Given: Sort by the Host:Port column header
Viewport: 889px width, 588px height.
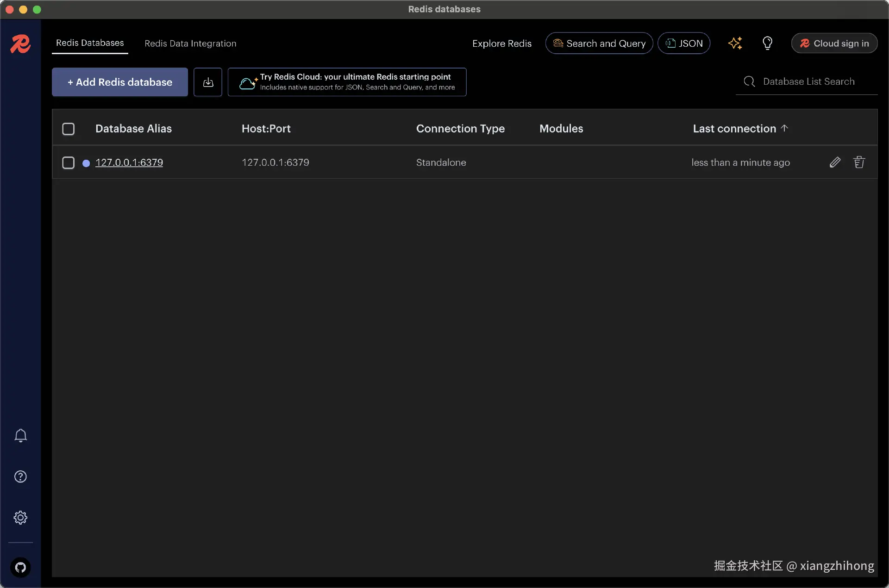Looking at the screenshot, I should click(x=266, y=129).
